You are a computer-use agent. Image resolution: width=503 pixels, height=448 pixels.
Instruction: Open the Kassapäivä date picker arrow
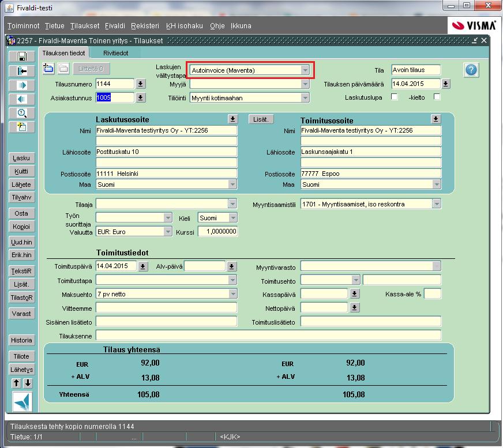click(x=354, y=293)
